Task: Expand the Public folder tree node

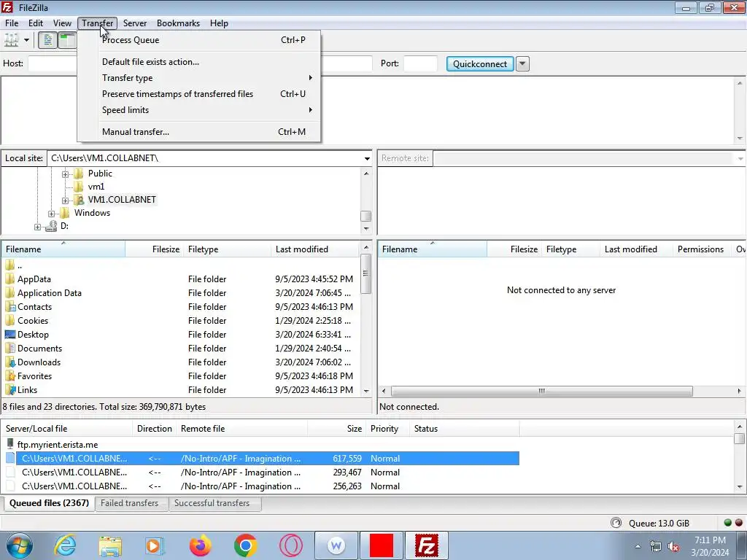Action: tap(65, 174)
